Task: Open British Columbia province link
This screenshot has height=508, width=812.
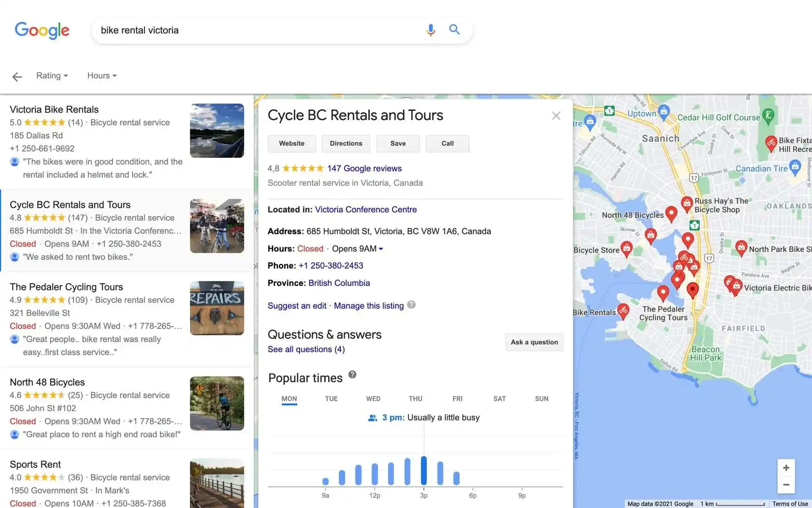Action: pyautogui.click(x=339, y=283)
